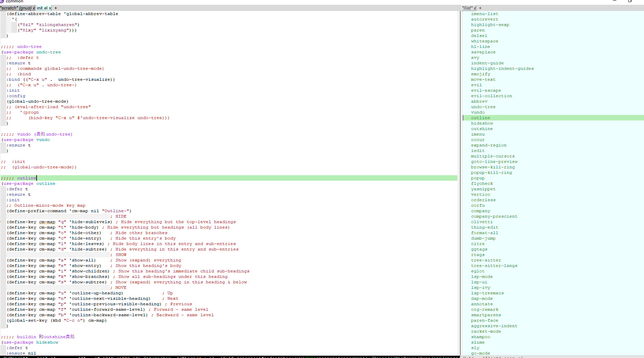Click '(use-package hideshow' line in init.el
This screenshot has height=358, width=644.
30,342
